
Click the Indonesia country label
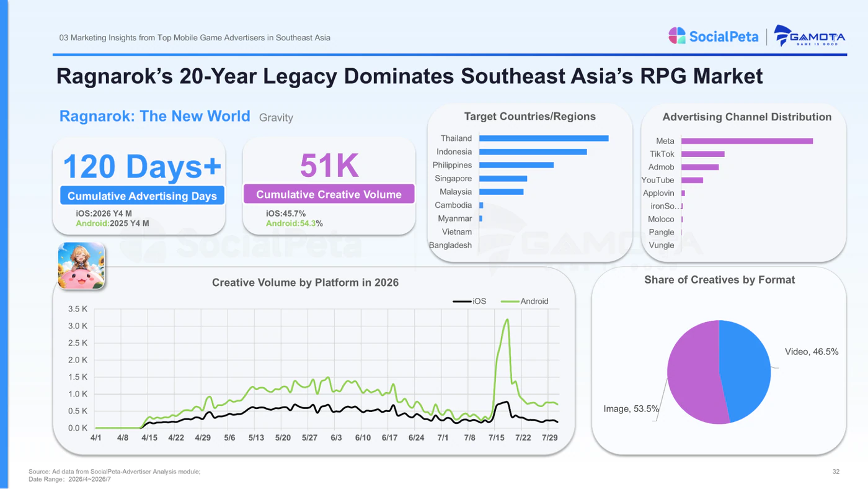pyautogui.click(x=454, y=152)
